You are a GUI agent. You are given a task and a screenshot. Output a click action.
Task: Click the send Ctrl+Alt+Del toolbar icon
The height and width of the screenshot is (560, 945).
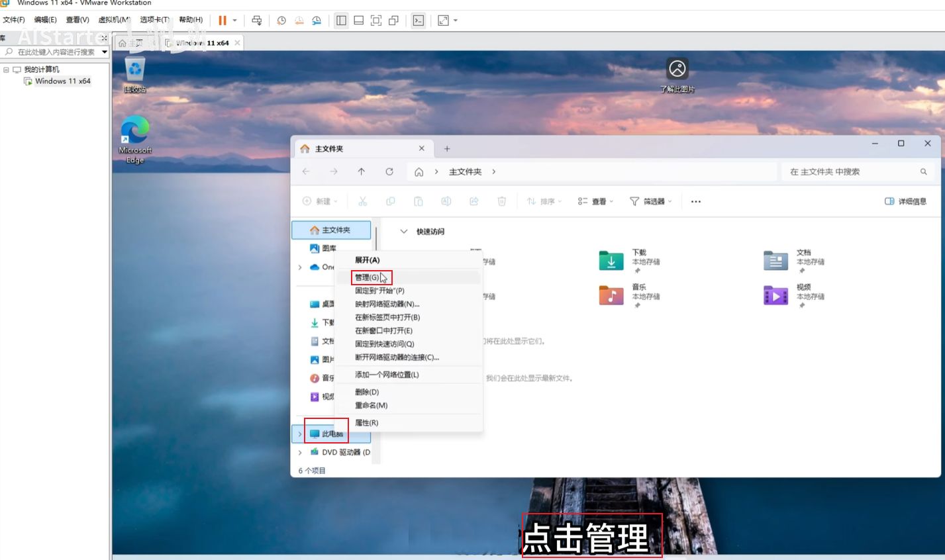257,21
